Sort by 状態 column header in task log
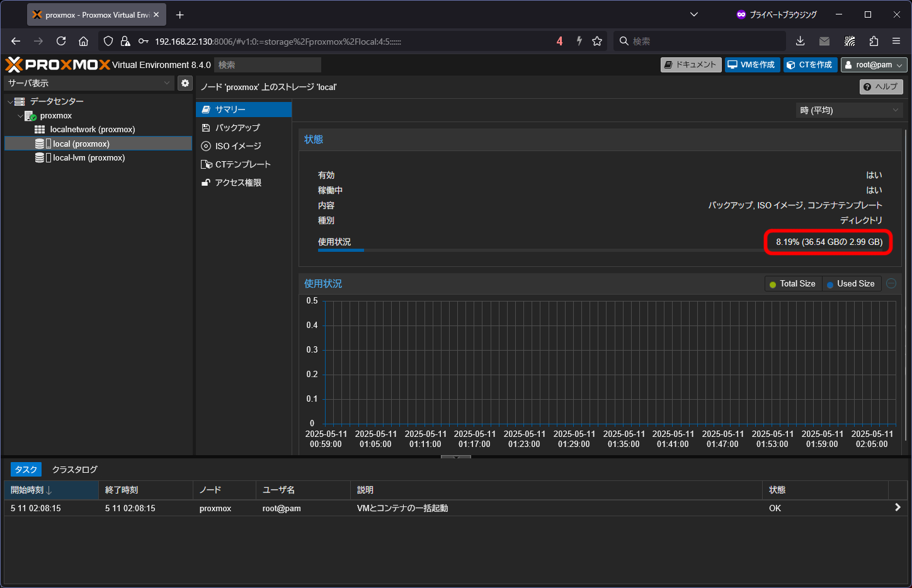 [826, 490]
